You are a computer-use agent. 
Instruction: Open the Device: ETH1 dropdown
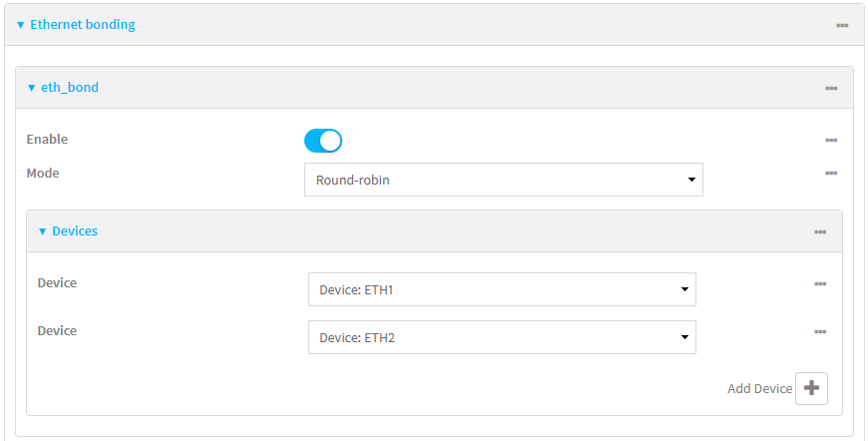502,289
